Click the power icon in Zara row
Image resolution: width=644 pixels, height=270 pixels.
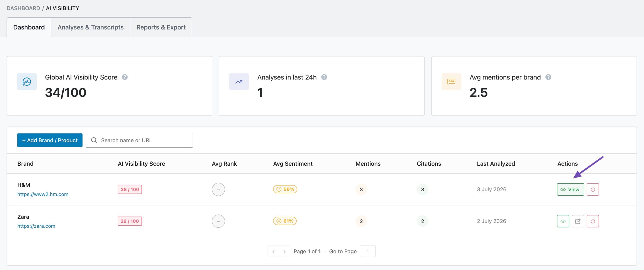593,221
